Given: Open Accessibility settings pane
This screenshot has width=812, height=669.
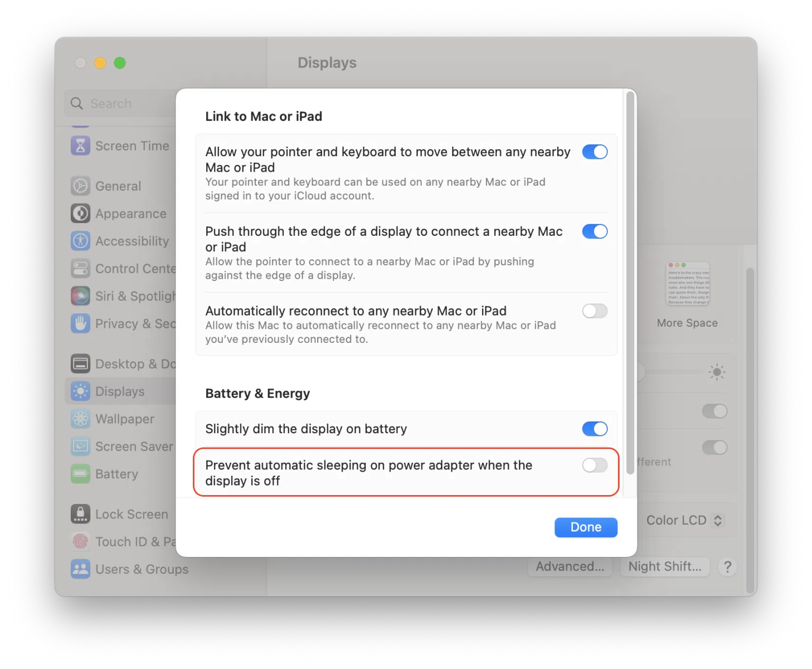Looking at the screenshot, I should click(120, 241).
